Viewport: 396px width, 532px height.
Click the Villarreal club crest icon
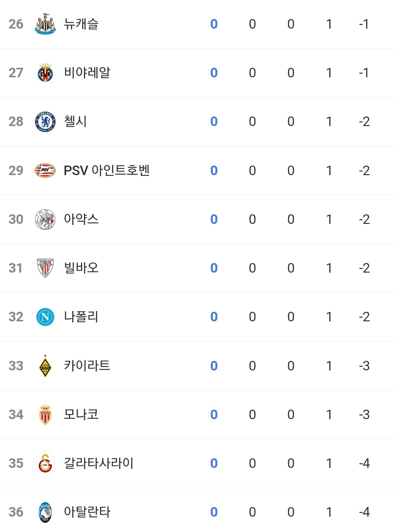(x=45, y=73)
